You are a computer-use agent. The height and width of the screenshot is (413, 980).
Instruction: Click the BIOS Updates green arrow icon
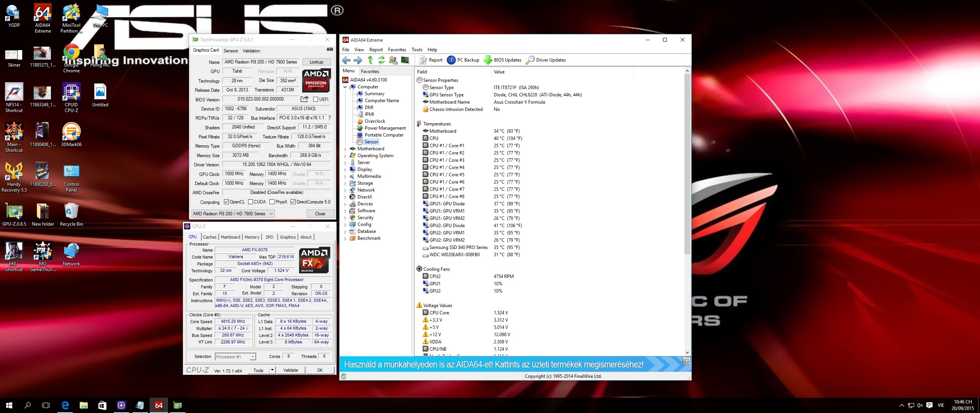488,60
